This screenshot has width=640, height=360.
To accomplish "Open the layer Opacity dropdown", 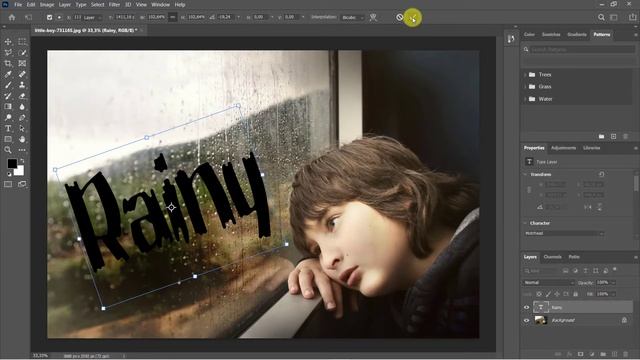I will click(613, 282).
